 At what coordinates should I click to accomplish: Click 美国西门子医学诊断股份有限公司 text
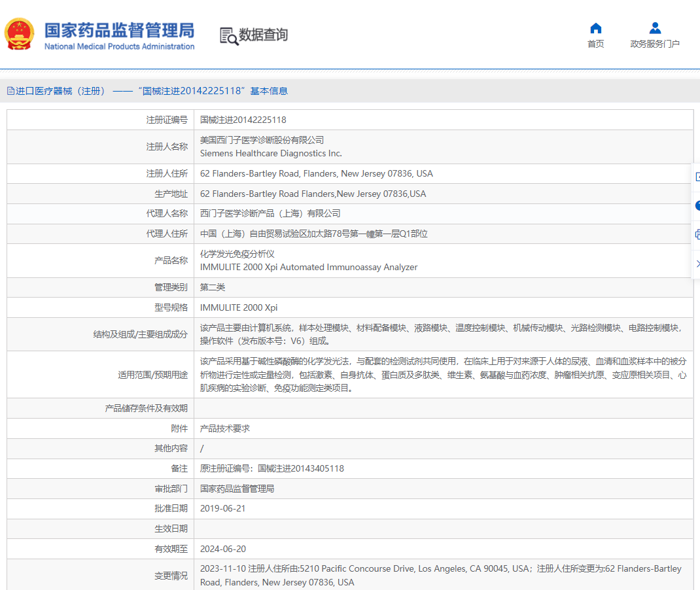tap(262, 140)
